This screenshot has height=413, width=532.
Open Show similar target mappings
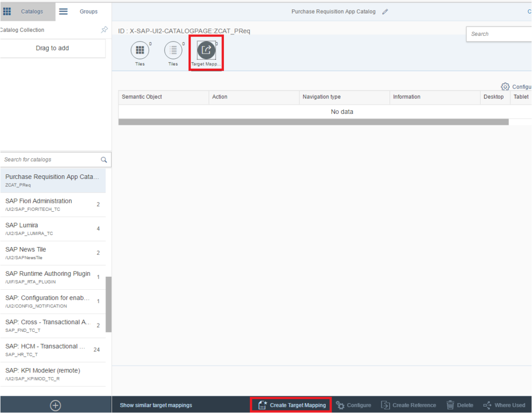[156, 405]
